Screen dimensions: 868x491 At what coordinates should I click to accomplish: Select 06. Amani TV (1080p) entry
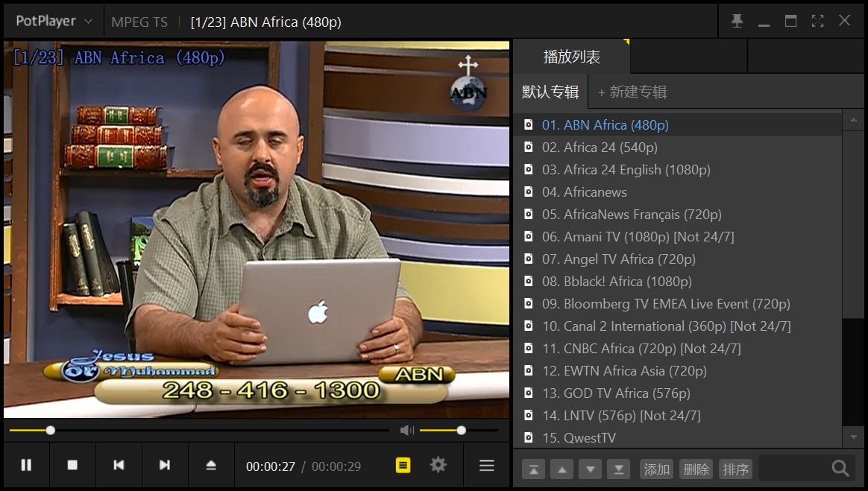tap(678, 237)
